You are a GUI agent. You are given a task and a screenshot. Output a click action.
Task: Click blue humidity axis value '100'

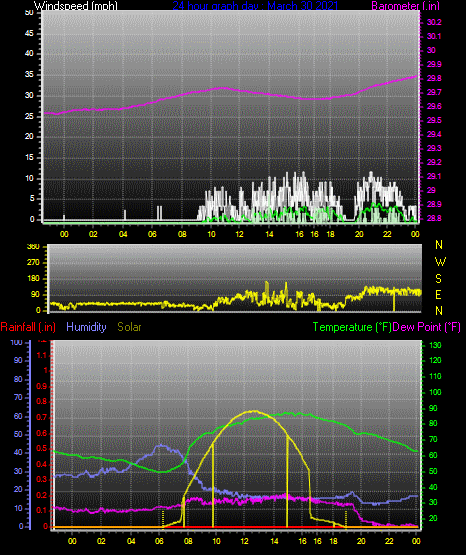17,343
